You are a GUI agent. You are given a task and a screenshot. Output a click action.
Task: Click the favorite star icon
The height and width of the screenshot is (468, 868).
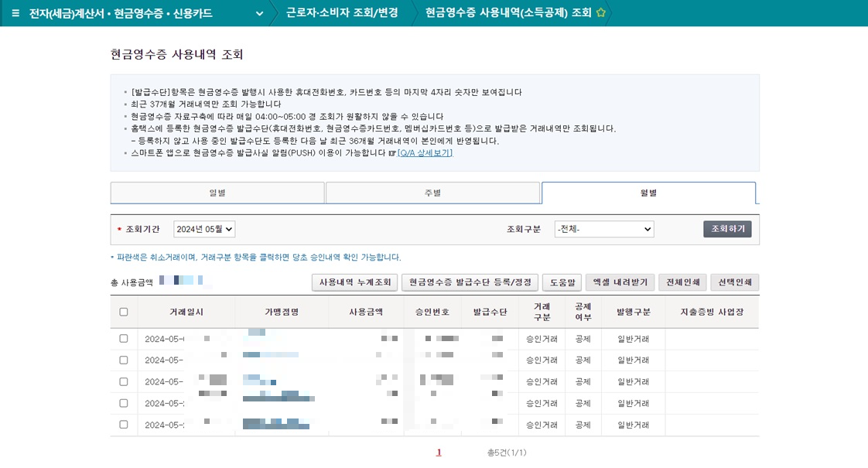(600, 12)
